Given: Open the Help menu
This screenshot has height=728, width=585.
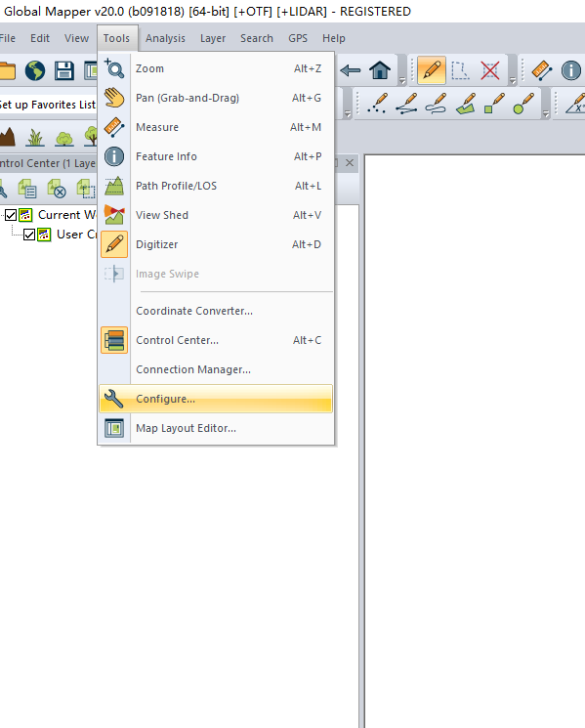Looking at the screenshot, I should coord(334,38).
